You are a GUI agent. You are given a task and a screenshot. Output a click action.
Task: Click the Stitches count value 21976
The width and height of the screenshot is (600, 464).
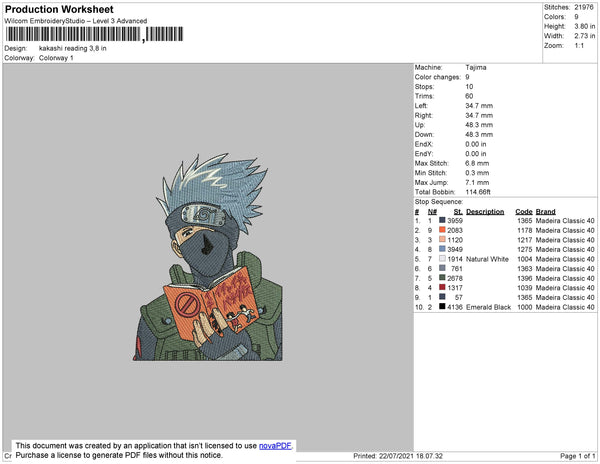tap(584, 7)
